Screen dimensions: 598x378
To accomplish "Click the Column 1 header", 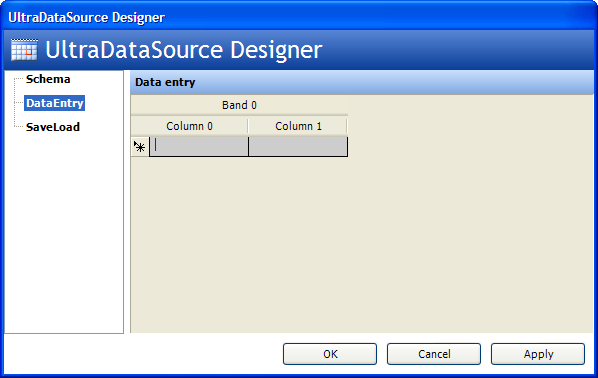I will point(298,126).
